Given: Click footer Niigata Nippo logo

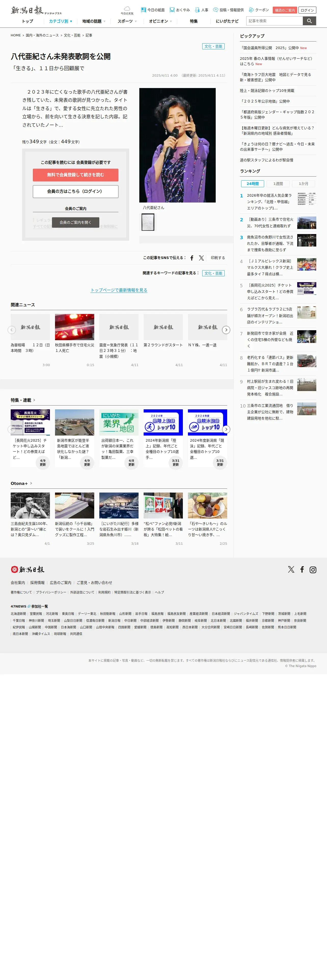Looking at the screenshot, I should (x=28, y=570).
